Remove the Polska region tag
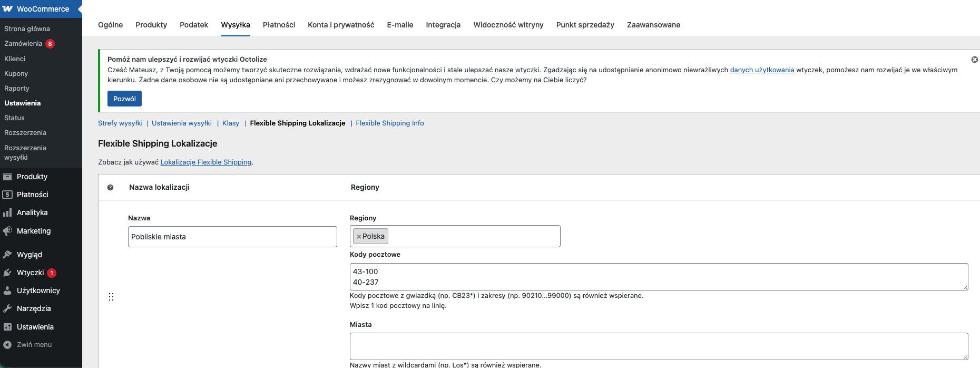Screen dimensions: 980x368 (x=359, y=237)
